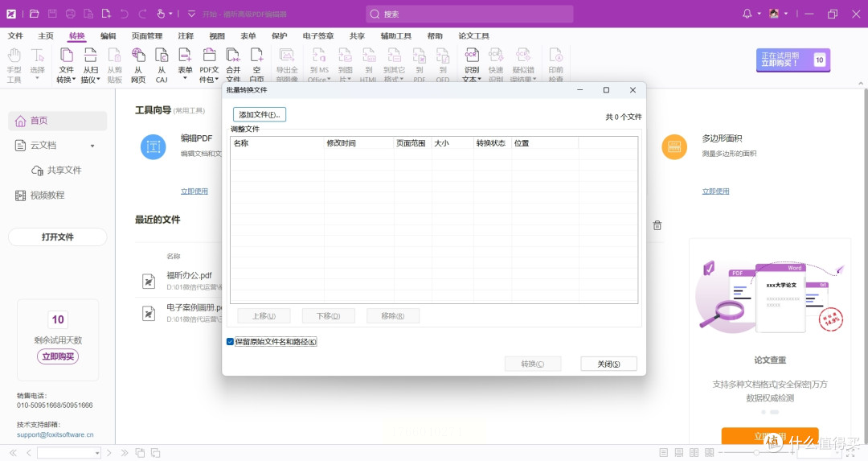Create a blank page with 空白页 icon
The image size is (868, 461).
256,64
